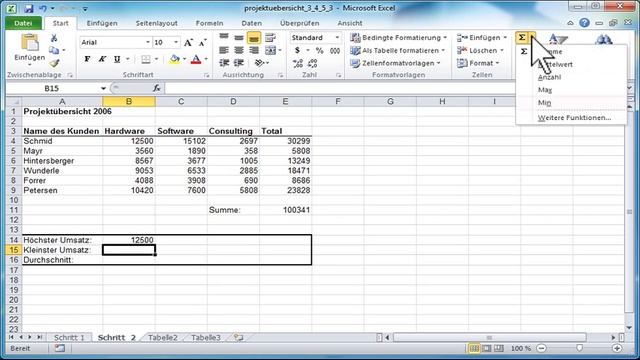The image size is (640, 360).
Task: Switch to the Schritt 1 sheet tab
Action: (69, 338)
